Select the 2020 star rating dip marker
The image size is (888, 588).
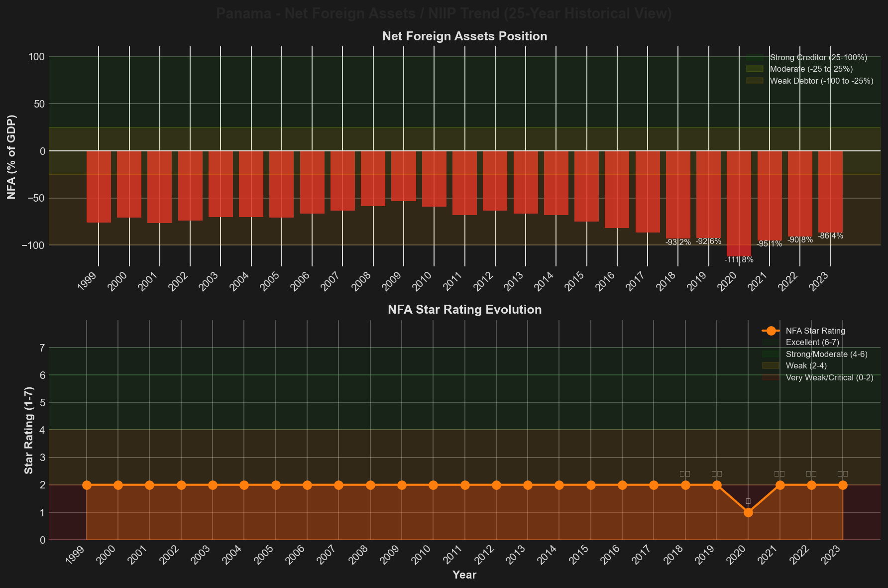(x=748, y=512)
